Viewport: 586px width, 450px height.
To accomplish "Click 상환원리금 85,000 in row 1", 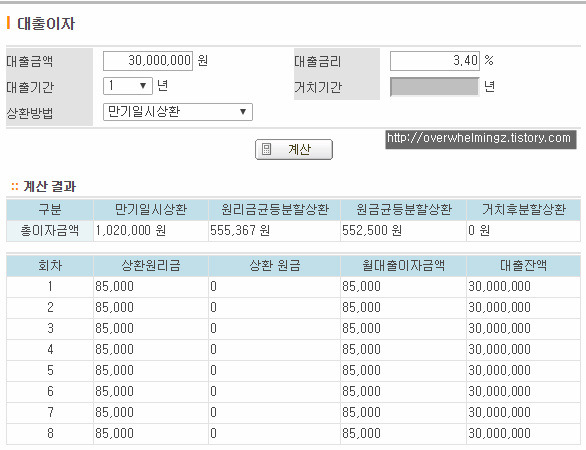I will (x=114, y=287).
